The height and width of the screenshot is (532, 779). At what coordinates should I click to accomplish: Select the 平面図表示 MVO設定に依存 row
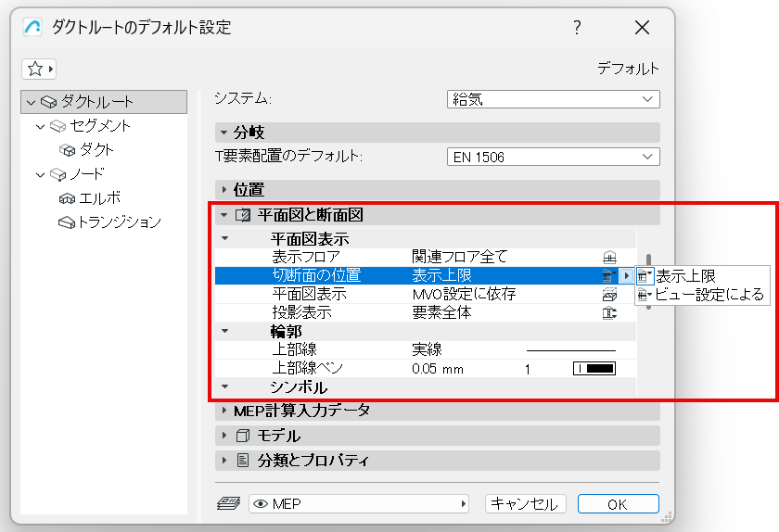pyautogui.click(x=426, y=294)
